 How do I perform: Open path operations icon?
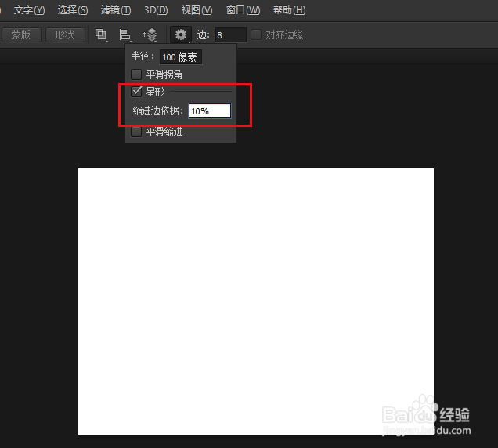[x=101, y=34]
